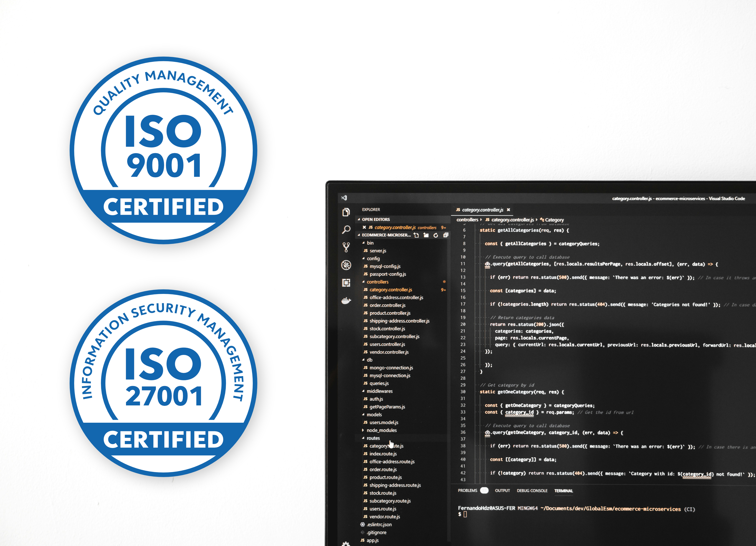Collapse all folders using the collapse icon
The image size is (756, 546).
(x=446, y=235)
